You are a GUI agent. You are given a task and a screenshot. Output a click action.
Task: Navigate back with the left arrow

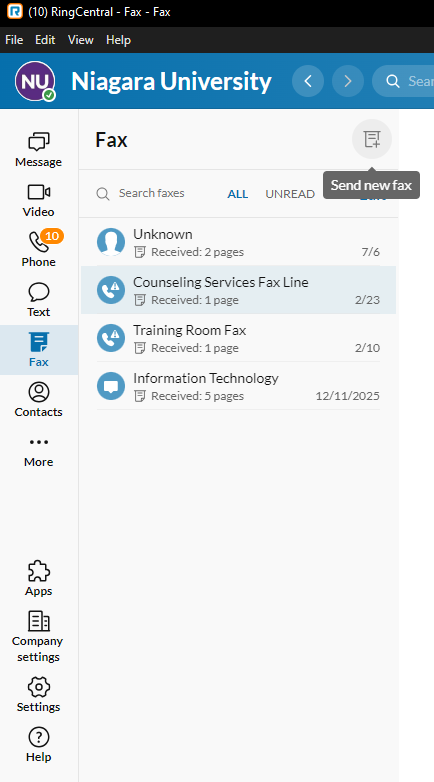pos(308,81)
